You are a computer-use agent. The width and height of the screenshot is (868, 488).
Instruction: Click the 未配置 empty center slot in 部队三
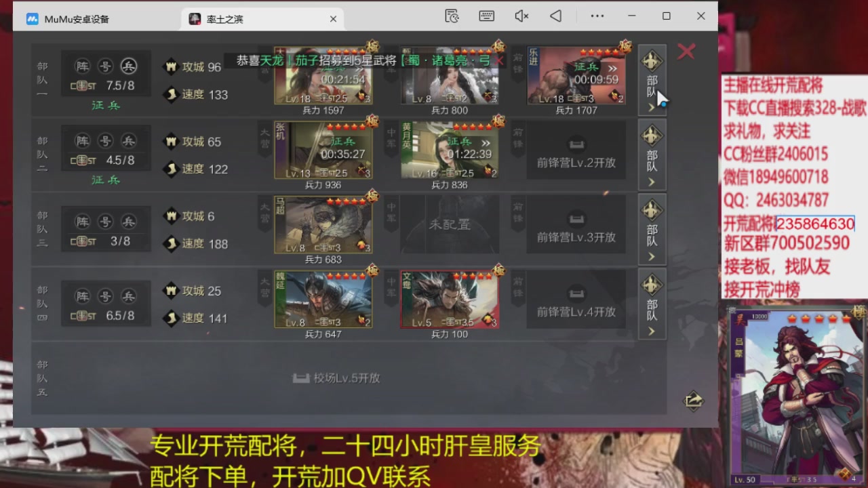(450, 224)
